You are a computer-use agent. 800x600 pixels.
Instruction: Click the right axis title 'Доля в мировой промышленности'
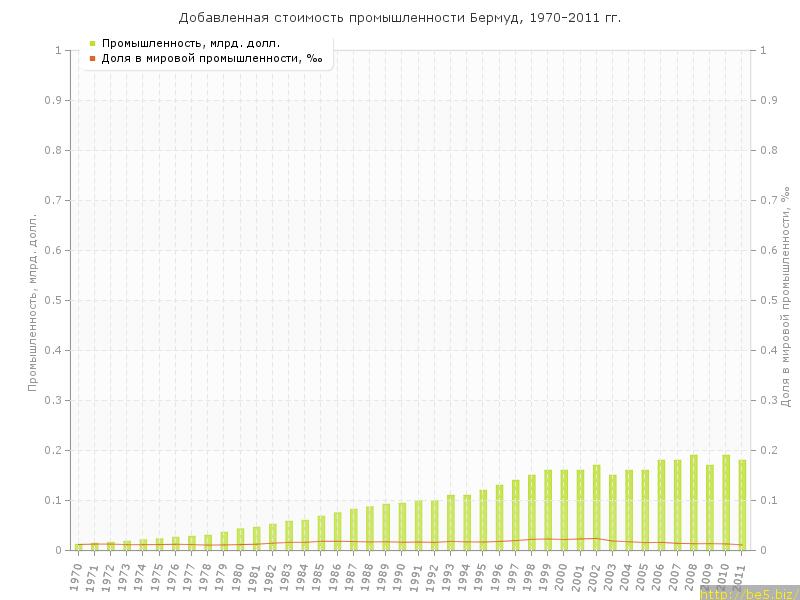(786, 301)
